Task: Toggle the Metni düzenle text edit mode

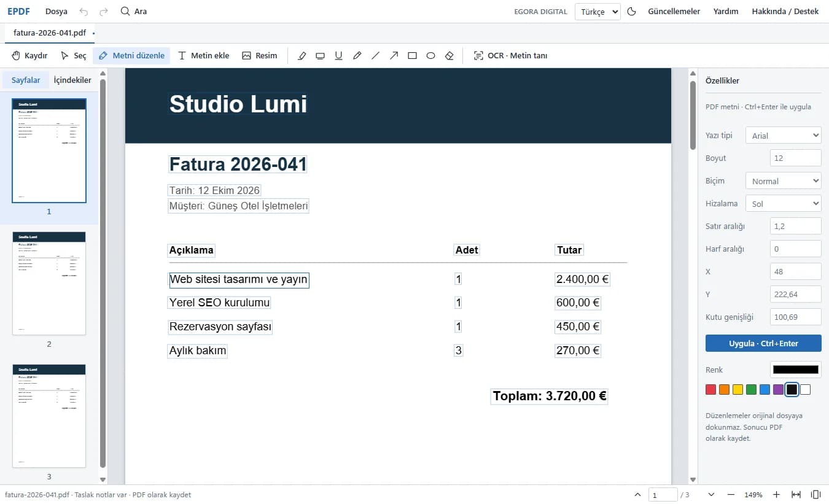Action: (131, 56)
